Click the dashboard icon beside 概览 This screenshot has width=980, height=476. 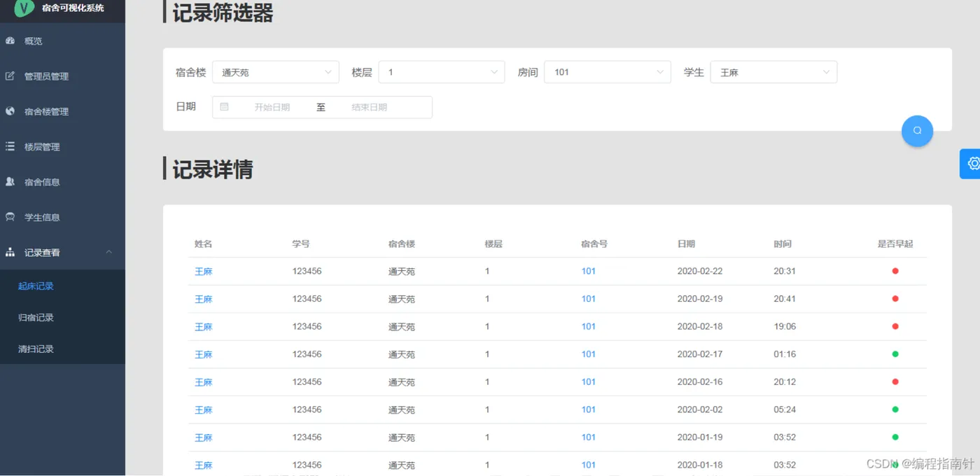point(10,41)
